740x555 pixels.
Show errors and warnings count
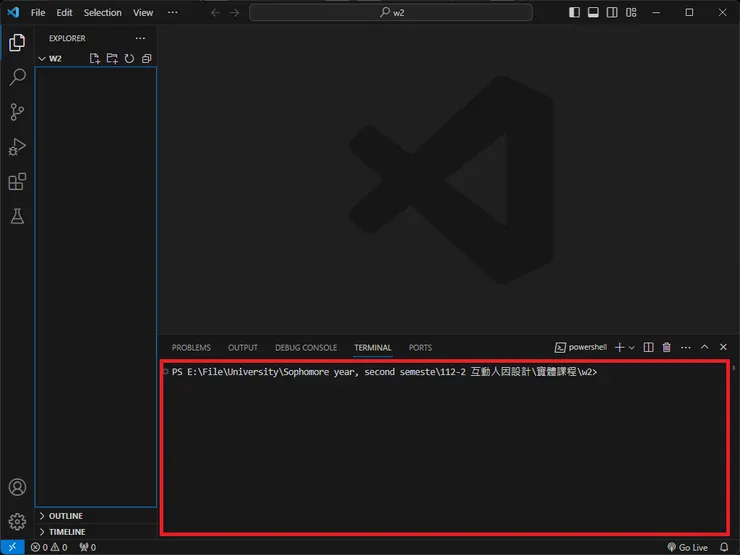(x=49, y=547)
